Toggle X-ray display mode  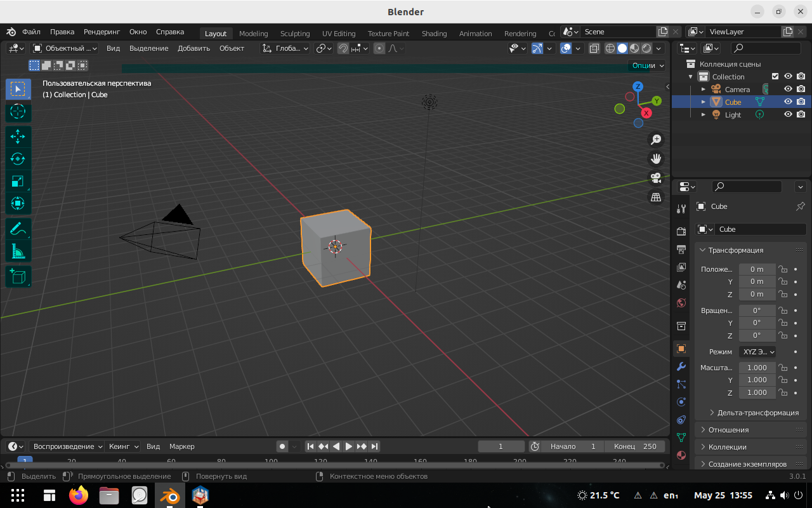point(594,48)
